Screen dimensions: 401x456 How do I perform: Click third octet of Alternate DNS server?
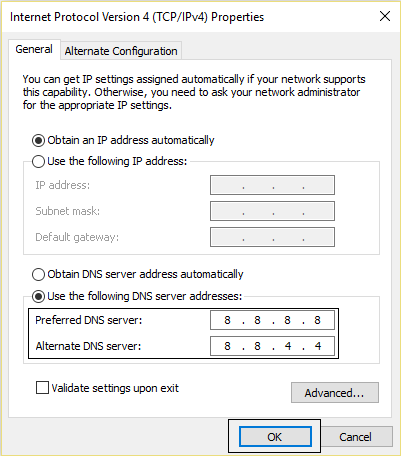(288, 346)
